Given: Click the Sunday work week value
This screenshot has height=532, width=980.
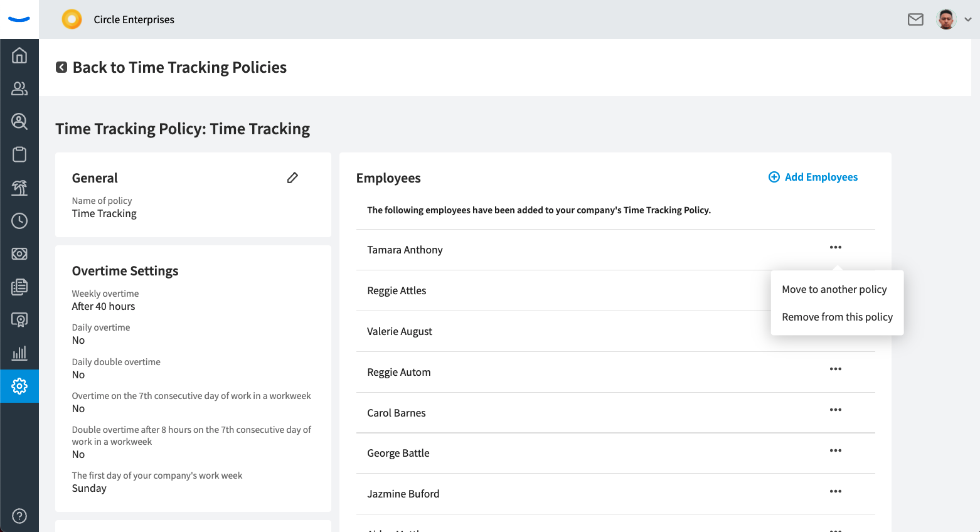Looking at the screenshot, I should [89, 488].
